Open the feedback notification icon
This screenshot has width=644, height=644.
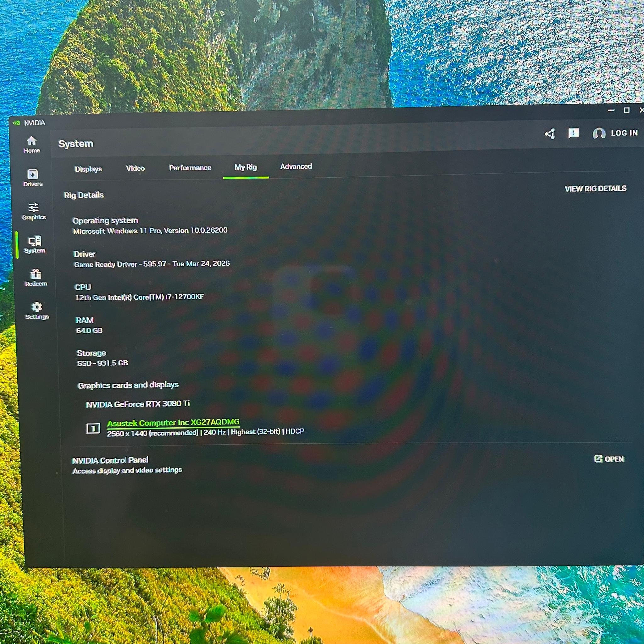[x=574, y=133]
